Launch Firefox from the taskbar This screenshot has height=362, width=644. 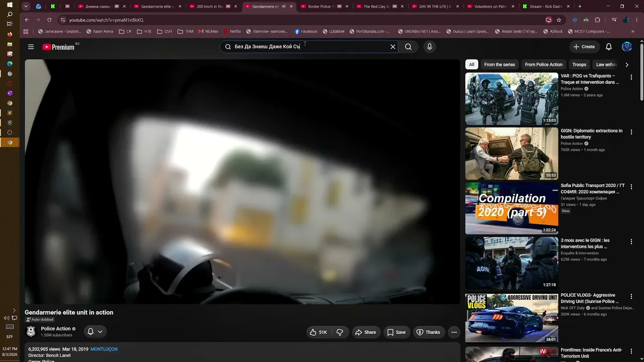(x=10, y=34)
